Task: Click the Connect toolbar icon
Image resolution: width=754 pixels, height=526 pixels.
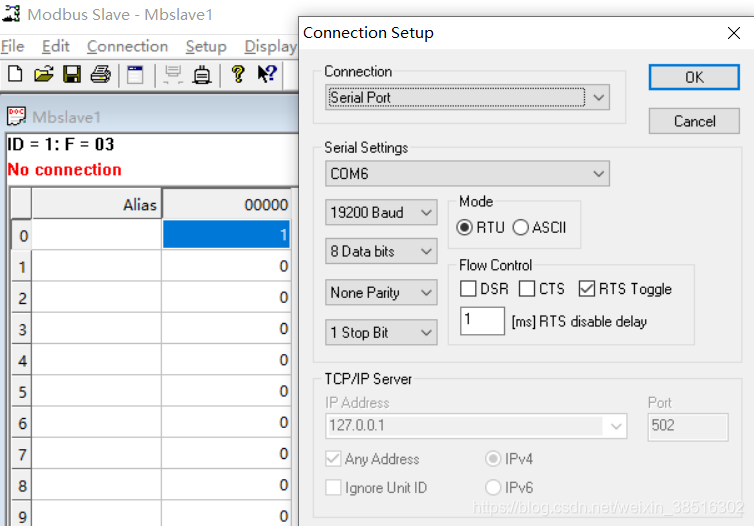Action: 202,75
